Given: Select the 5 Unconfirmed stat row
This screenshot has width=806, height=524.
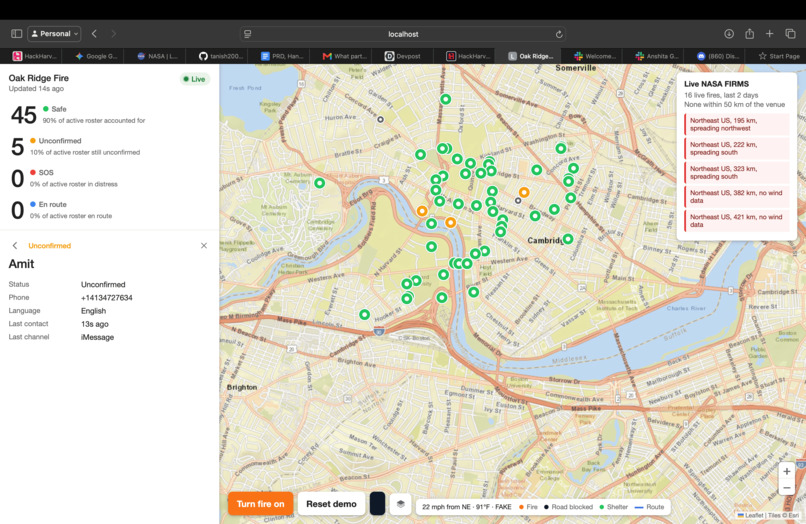Looking at the screenshot, I should pyautogui.click(x=109, y=147).
